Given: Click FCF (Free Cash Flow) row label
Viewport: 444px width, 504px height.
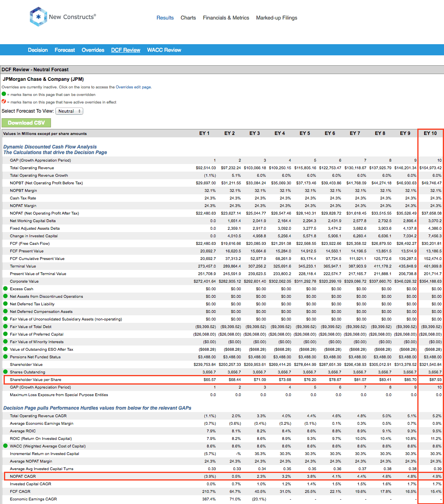Looking at the screenshot, I should coord(30,243).
